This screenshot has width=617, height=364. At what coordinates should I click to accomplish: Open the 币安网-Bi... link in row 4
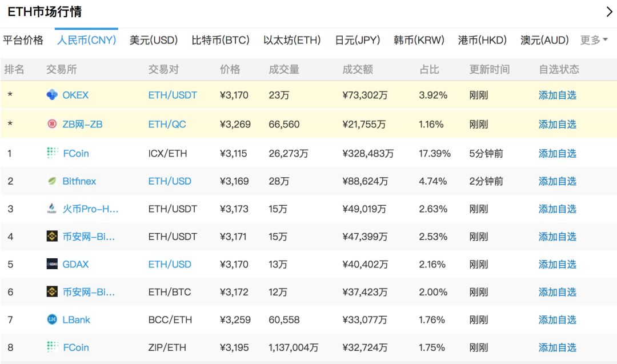[89, 237]
